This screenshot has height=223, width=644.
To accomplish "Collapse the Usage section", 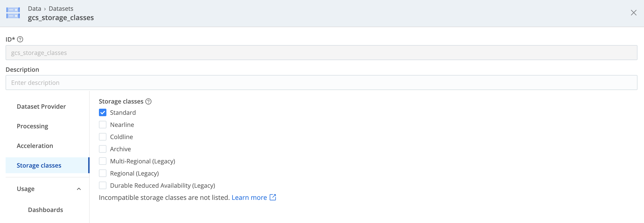I will click(x=79, y=189).
